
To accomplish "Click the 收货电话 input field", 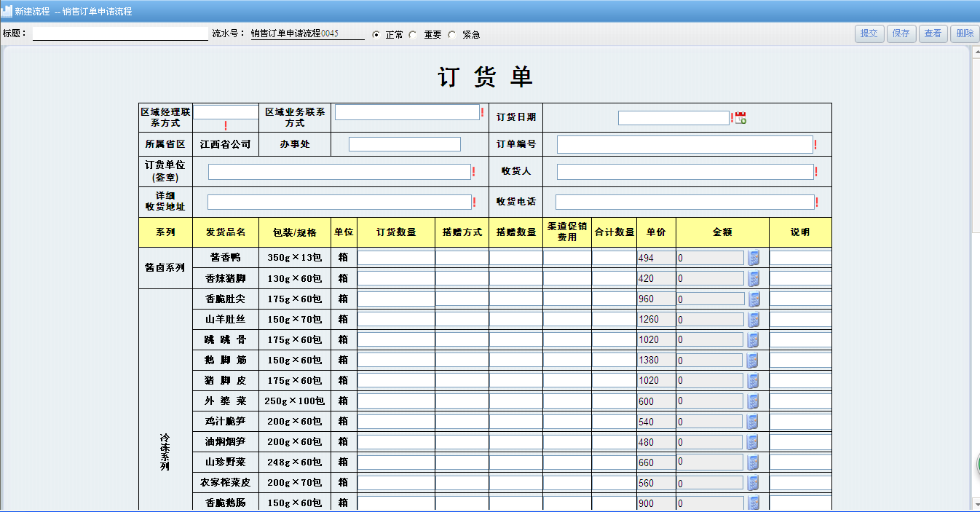I will [685, 202].
